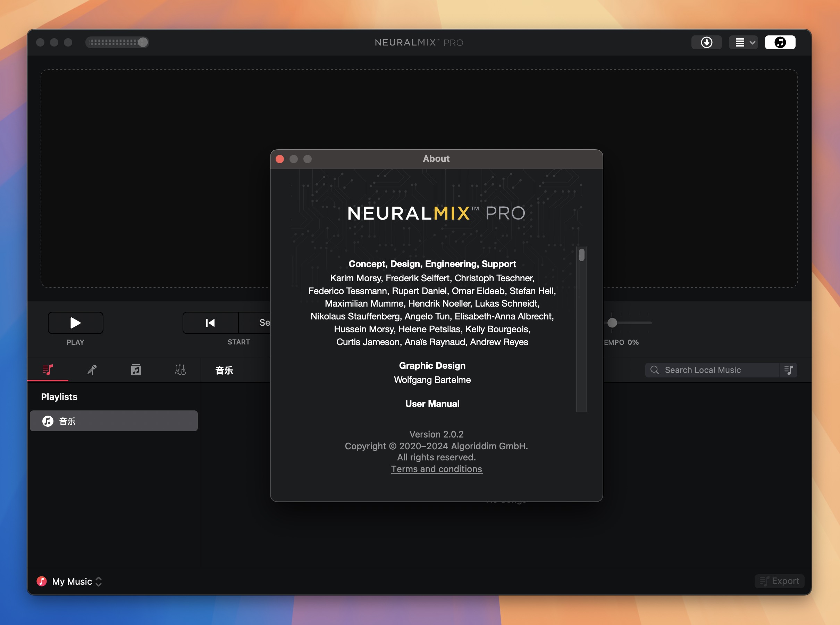Click the PLAY button

[x=75, y=322]
